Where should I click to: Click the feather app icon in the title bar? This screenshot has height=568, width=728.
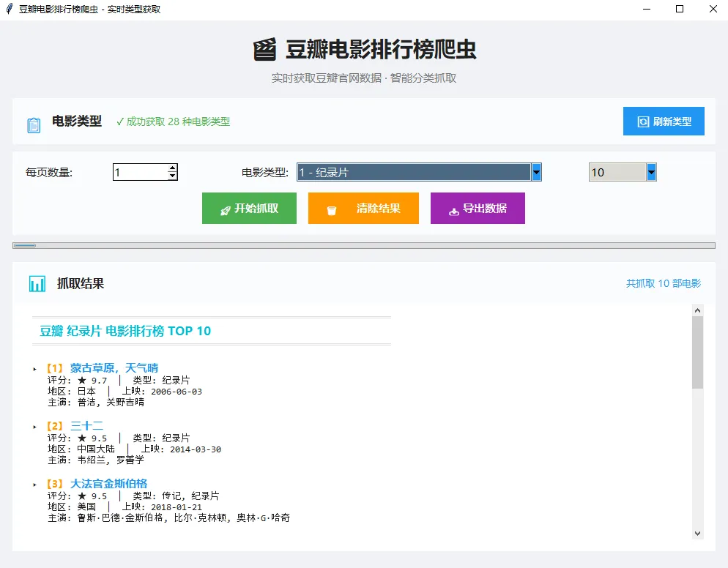pos(9,9)
